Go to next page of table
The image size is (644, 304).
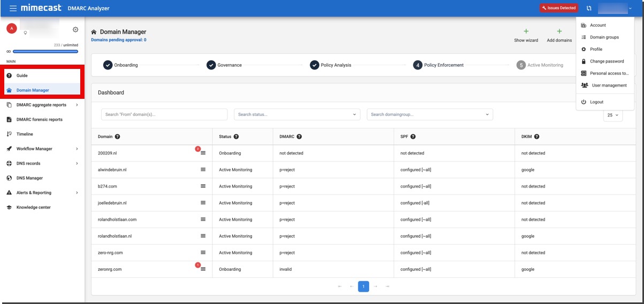tap(375, 287)
